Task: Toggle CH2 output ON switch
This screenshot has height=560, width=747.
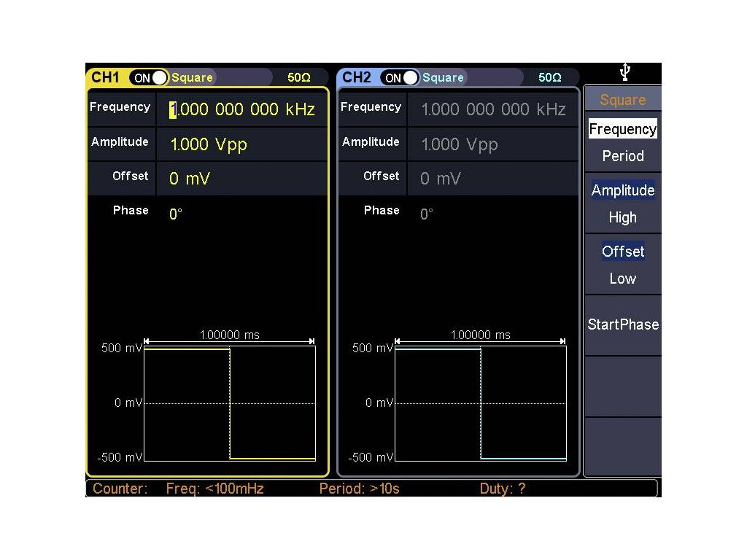Action: pyautogui.click(x=400, y=77)
